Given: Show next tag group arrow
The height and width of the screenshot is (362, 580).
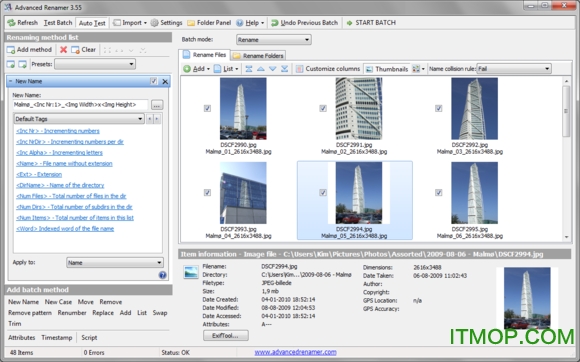Looking at the screenshot, I should 157,119.
